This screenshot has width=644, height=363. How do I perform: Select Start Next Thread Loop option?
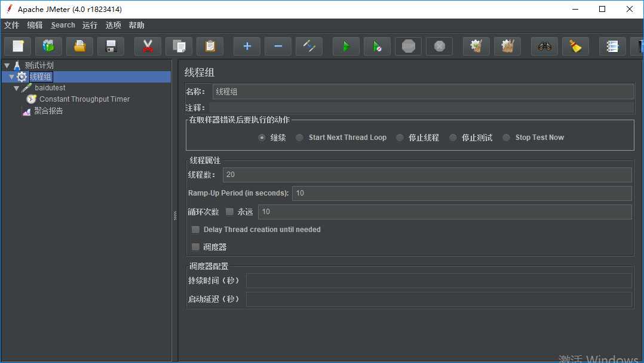click(x=299, y=138)
